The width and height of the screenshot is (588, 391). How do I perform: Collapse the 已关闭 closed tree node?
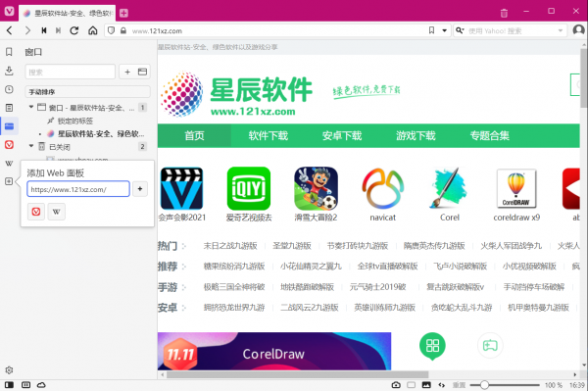(x=31, y=146)
